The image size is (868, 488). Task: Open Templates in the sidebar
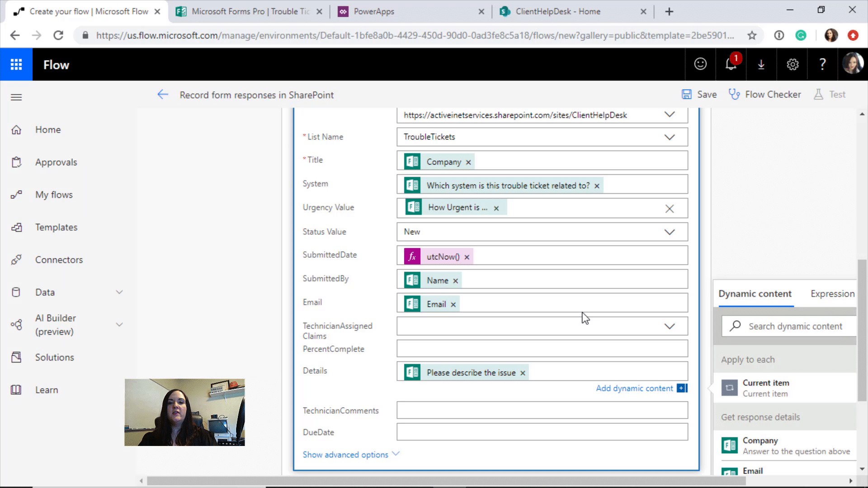click(57, 227)
